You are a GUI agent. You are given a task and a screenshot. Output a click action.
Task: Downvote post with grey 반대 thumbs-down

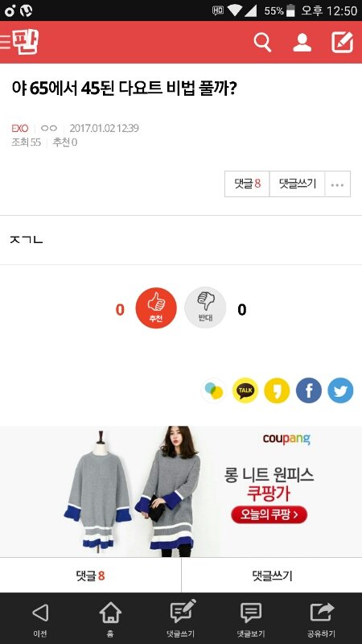coord(205,308)
